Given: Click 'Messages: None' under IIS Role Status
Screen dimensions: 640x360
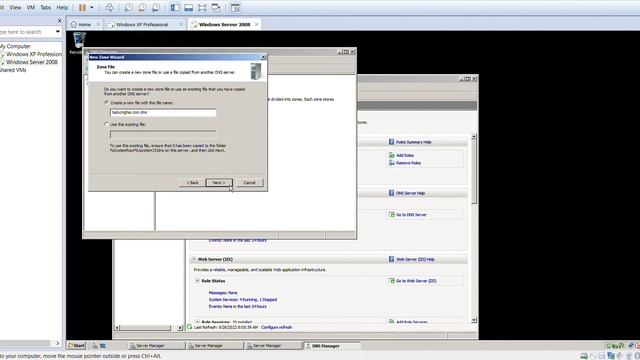Looking at the screenshot, I should [223, 293].
